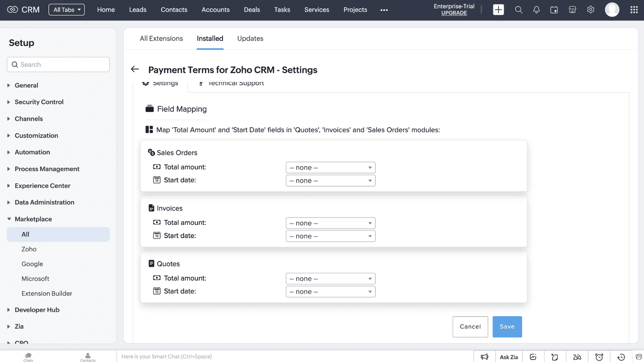Collapse the Marketplace section

tap(33, 219)
